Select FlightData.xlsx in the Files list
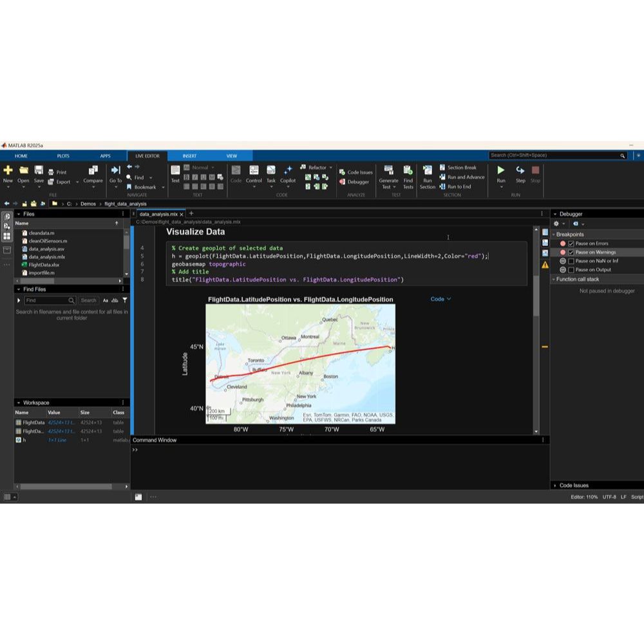Image resolution: width=644 pixels, height=644 pixels. pos(44,265)
